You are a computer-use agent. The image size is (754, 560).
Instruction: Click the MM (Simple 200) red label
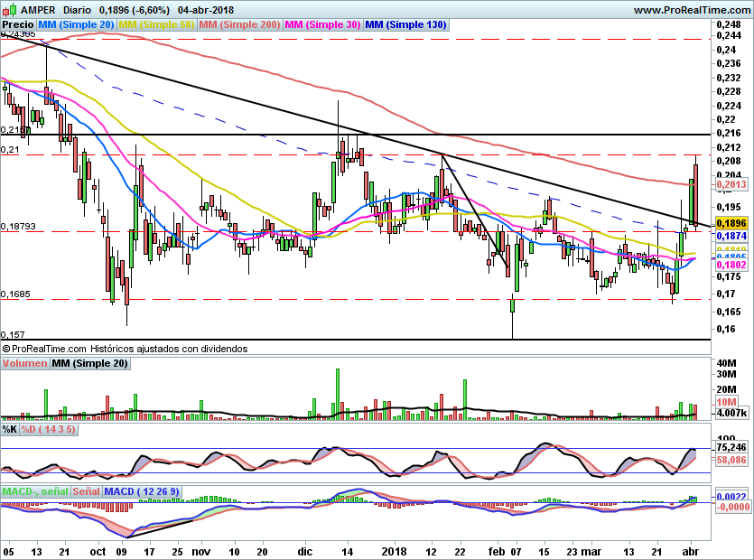coord(239,24)
